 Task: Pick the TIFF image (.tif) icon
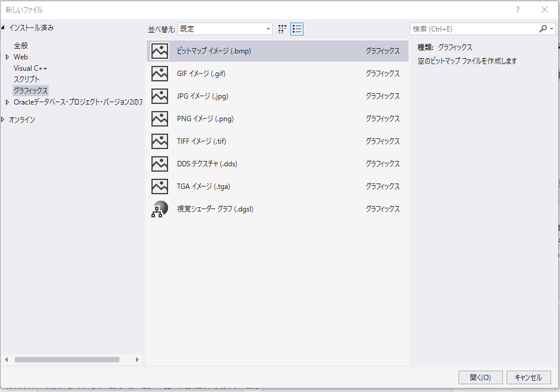click(160, 141)
